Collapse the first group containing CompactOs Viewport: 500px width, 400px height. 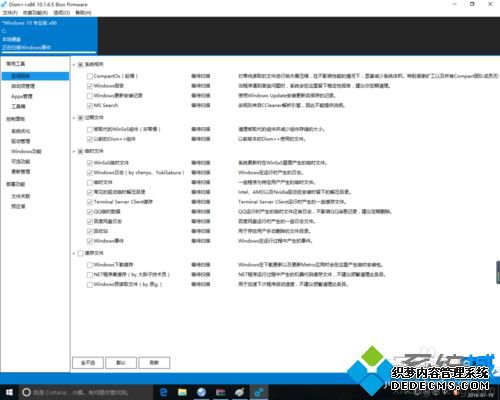(74, 65)
